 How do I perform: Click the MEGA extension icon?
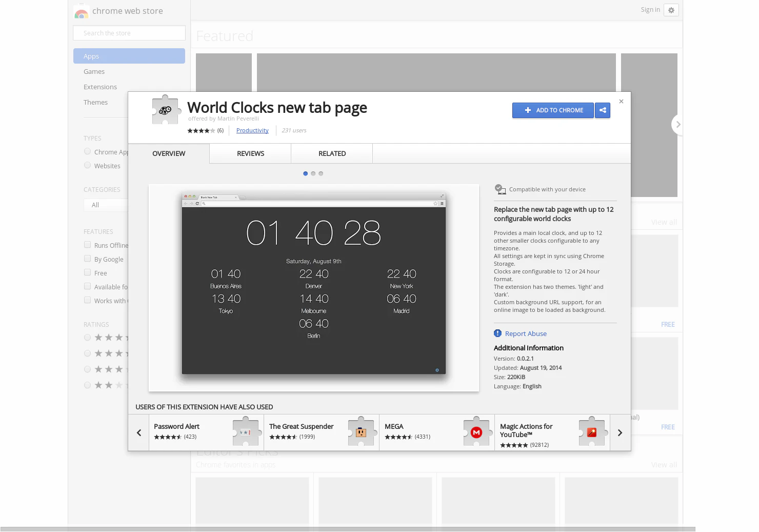click(x=476, y=432)
